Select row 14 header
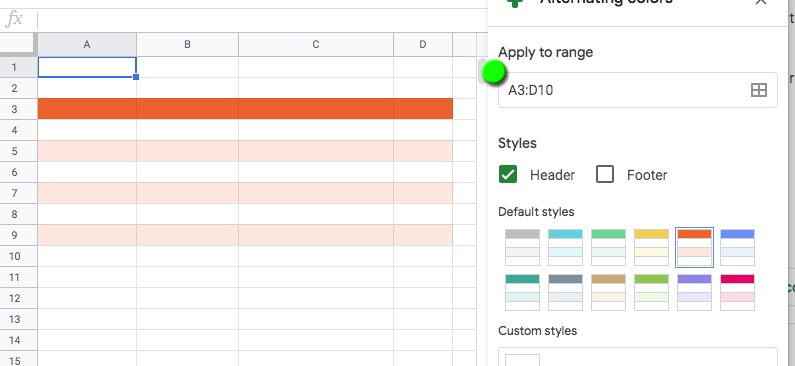The width and height of the screenshot is (795, 366). coord(19,340)
